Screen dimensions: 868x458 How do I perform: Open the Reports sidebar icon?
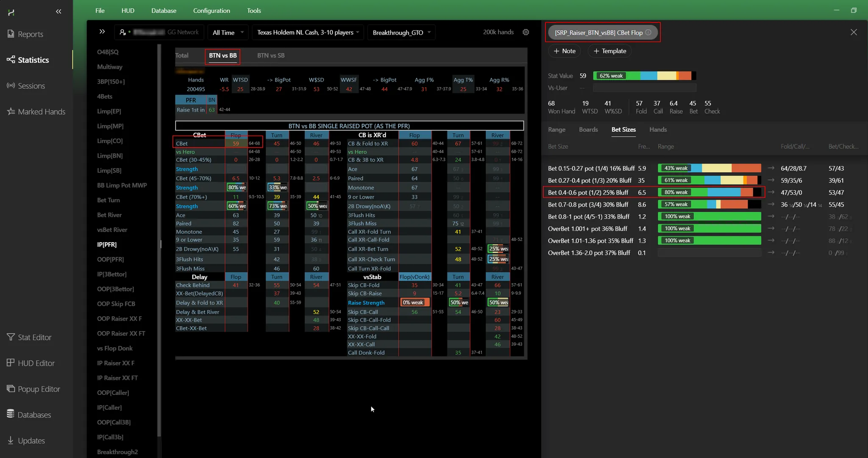11,34
